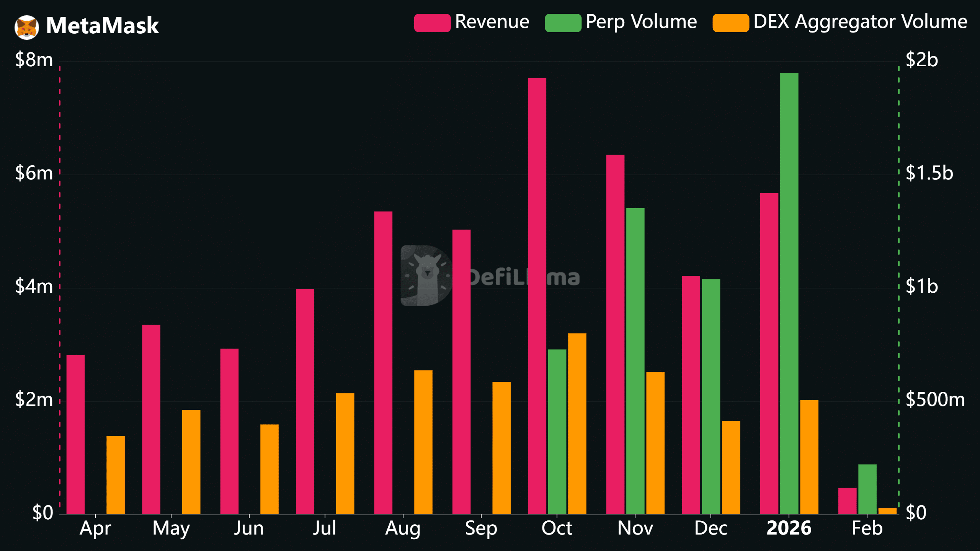Click the tall green 2026 Perp Volume bar

click(789, 293)
